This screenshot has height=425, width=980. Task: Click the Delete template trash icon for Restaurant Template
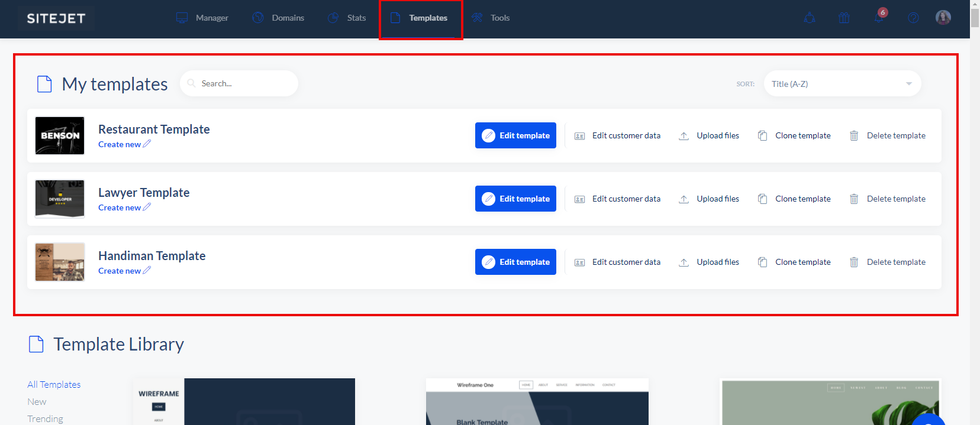(x=854, y=136)
